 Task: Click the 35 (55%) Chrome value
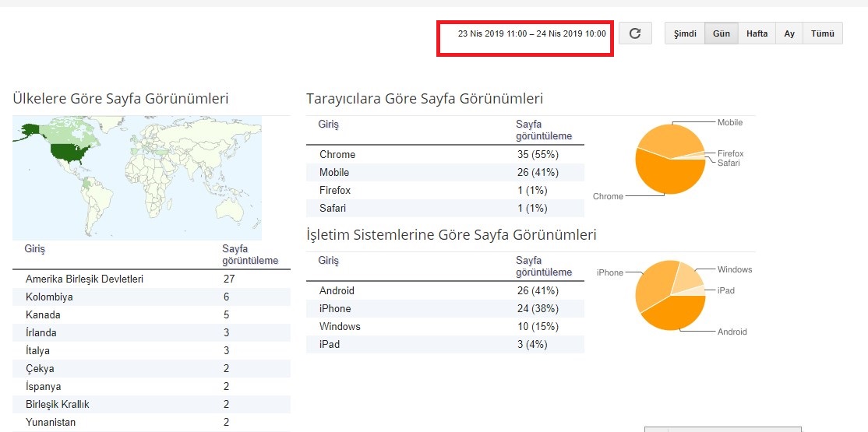tap(538, 154)
